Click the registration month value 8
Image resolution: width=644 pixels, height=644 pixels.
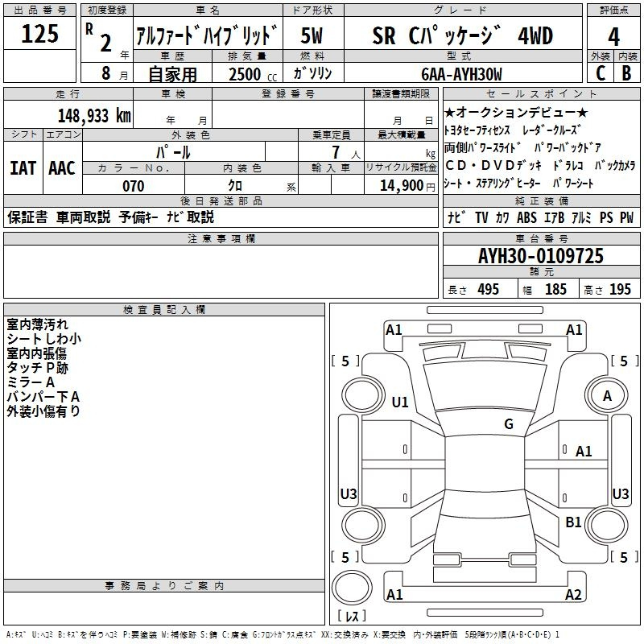106,73
